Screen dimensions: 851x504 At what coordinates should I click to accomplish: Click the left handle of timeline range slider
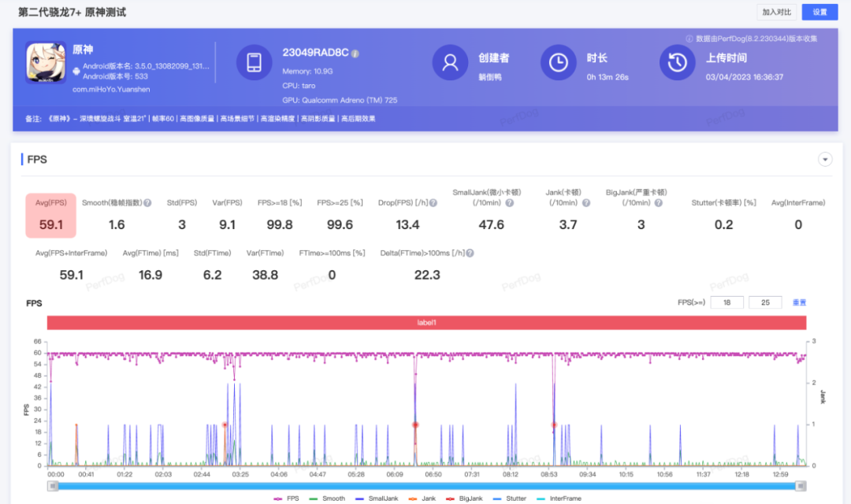(54, 486)
